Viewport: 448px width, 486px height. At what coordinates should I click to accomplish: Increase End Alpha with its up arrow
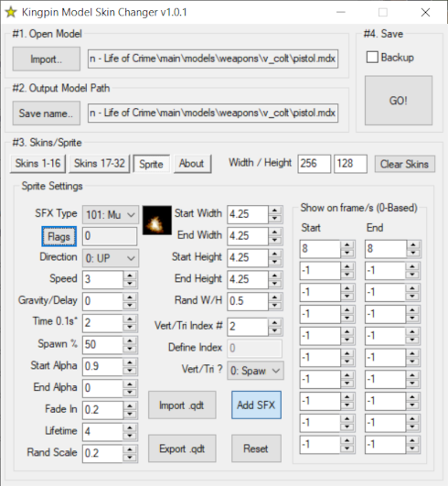130,383
